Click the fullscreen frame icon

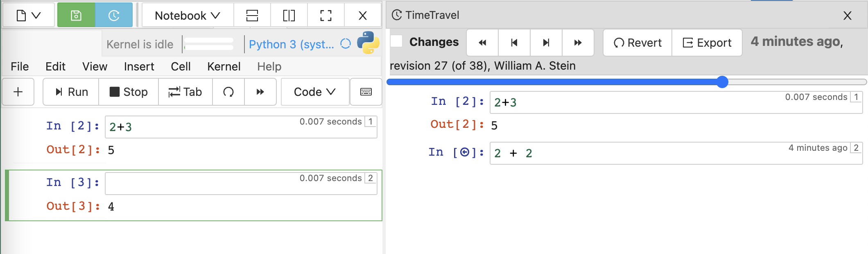[325, 16]
